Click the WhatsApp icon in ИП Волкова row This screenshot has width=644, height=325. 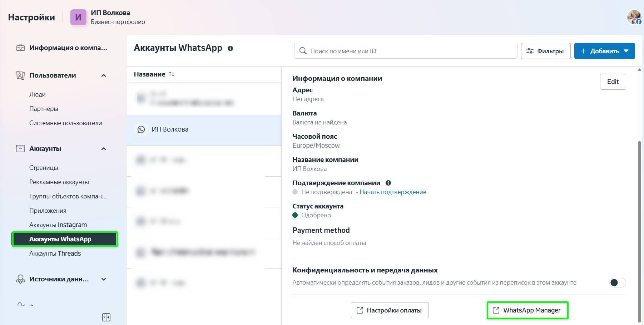[x=141, y=129]
